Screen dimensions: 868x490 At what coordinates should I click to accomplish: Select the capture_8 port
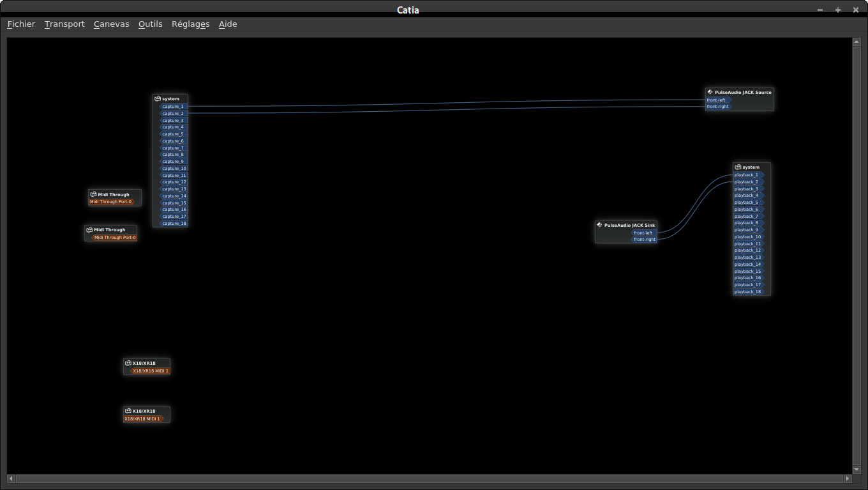tap(173, 155)
